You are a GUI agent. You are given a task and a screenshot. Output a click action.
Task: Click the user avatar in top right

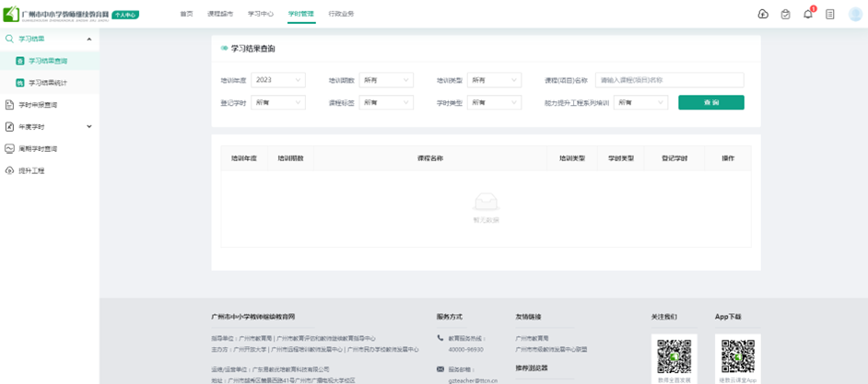click(855, 15)
